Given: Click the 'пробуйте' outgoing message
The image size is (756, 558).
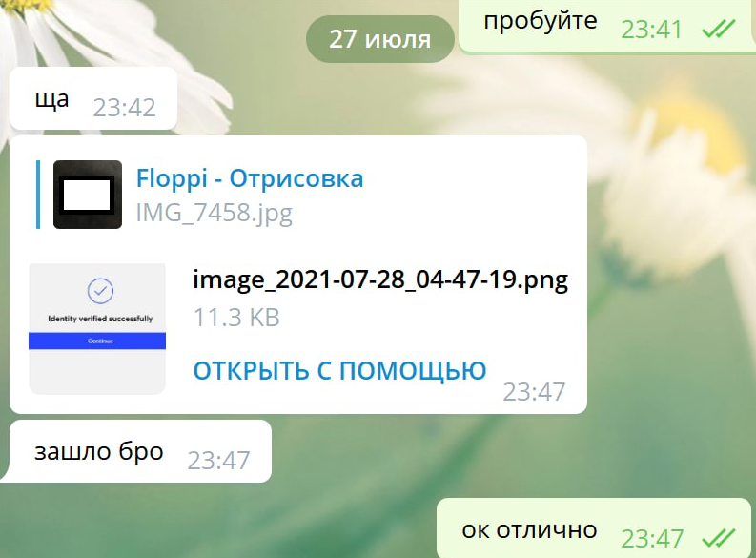Looking at the screenshot, I should tap(607, 25).
